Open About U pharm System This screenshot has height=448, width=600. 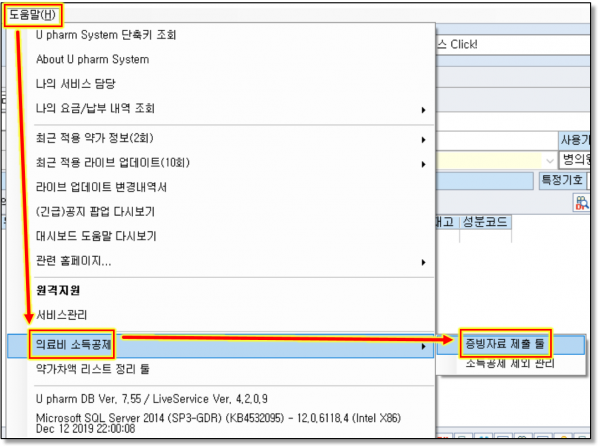92,59
